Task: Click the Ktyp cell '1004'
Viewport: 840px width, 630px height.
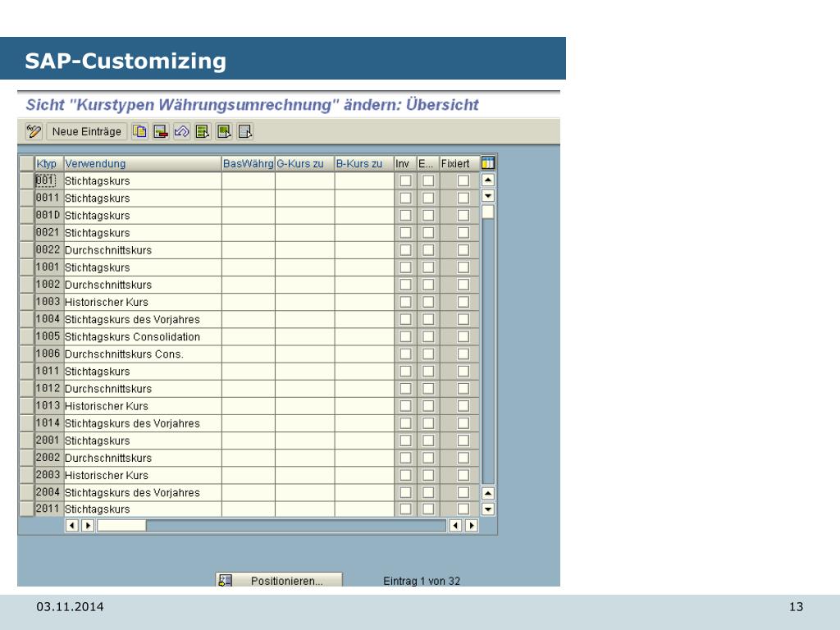Action: (x=48, y=319)
